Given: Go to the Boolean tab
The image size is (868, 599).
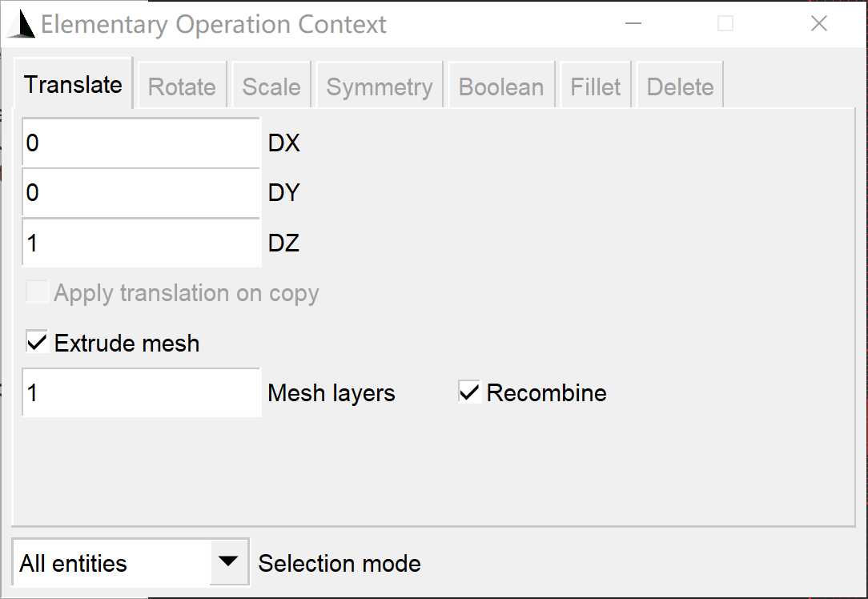Looking at the screenshot, I should (501, 86).
